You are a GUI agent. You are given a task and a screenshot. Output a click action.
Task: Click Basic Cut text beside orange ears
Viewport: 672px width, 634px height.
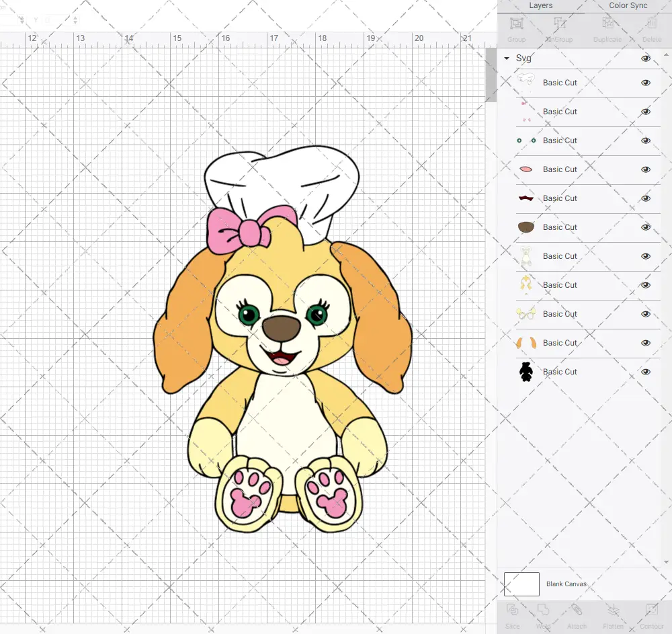tap(560, 343)
